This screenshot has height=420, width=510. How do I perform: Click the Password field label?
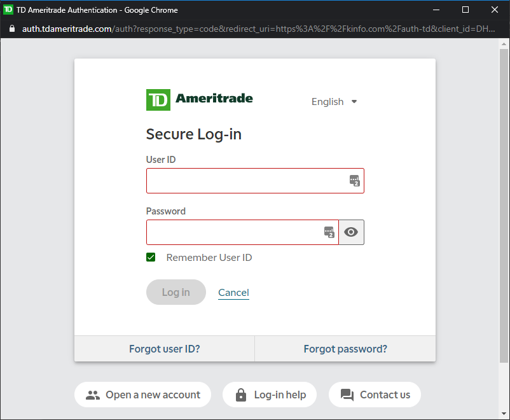[x=166, y=211]
